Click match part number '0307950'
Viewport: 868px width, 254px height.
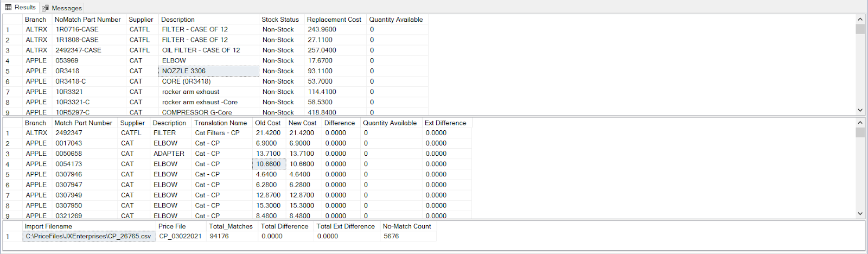point(85,206)
